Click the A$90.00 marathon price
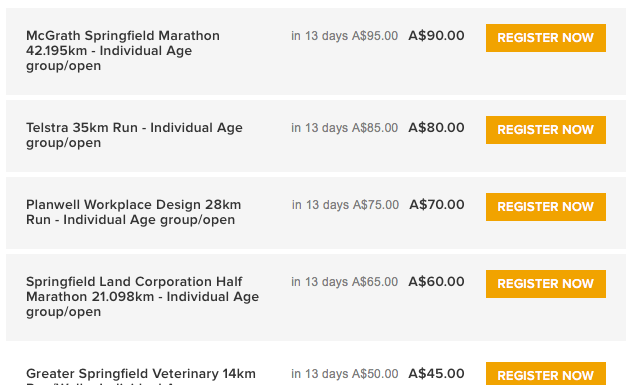Screen dimensions: 630x385 pyautogui.click(x=436, y=35)
